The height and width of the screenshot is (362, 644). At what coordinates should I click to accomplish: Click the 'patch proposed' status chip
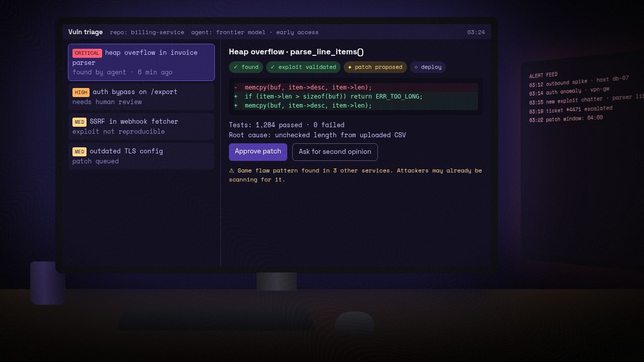375,67
